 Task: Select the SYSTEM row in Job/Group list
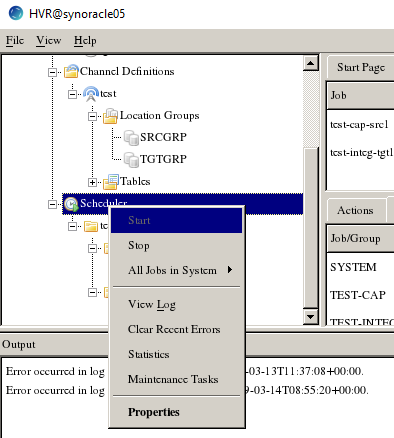pos(353,267)
